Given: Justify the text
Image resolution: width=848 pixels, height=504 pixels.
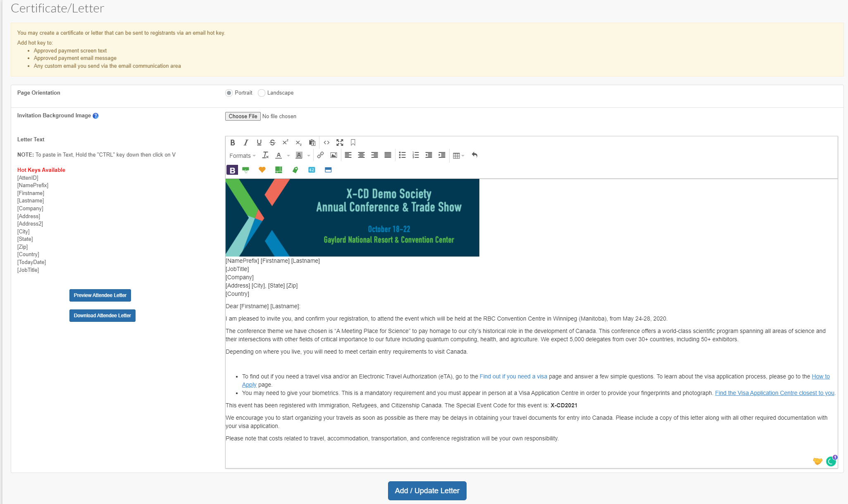Looking at the screenshot, I should (x=388, y=155).
